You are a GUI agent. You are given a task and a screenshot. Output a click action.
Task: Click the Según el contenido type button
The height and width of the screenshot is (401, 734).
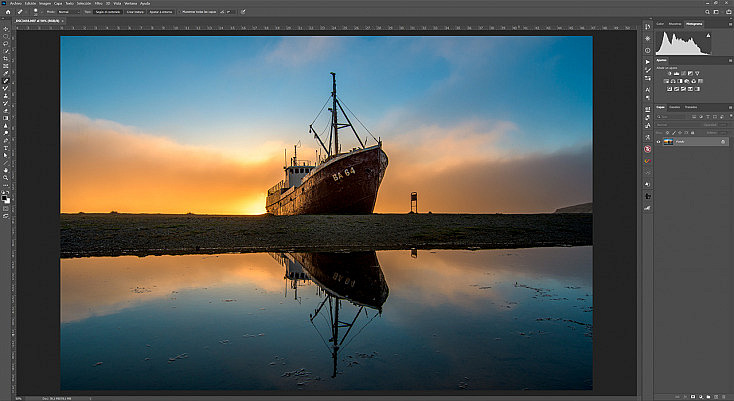click(x=108, y=12)
